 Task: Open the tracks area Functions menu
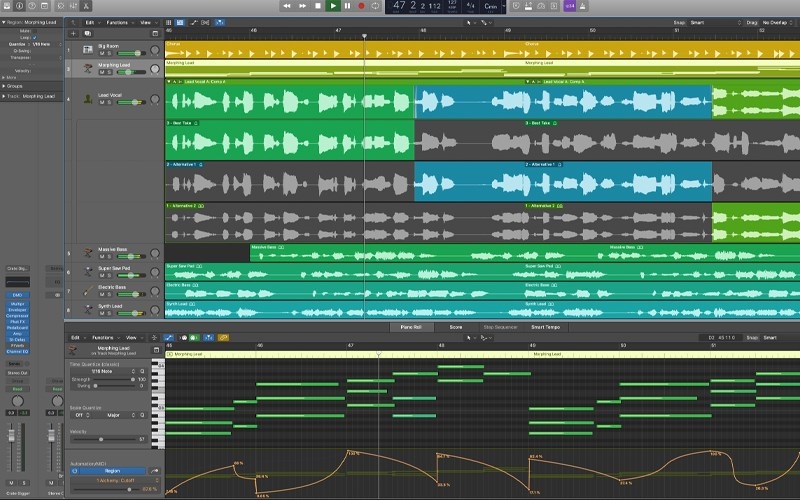116,21
